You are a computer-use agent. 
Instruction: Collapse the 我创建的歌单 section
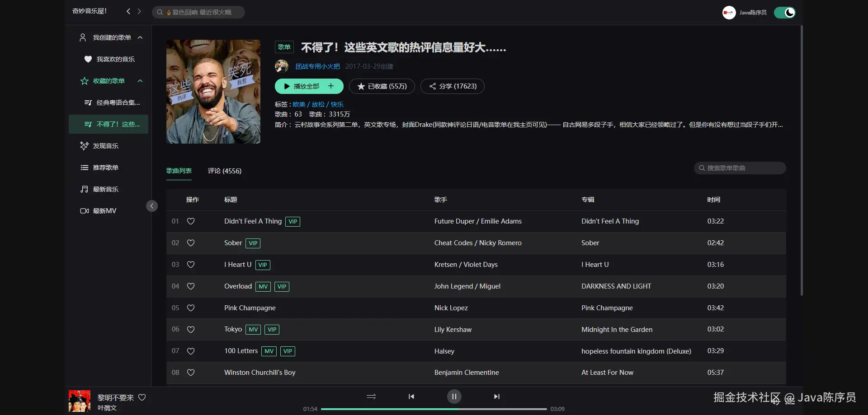point(140,37)
